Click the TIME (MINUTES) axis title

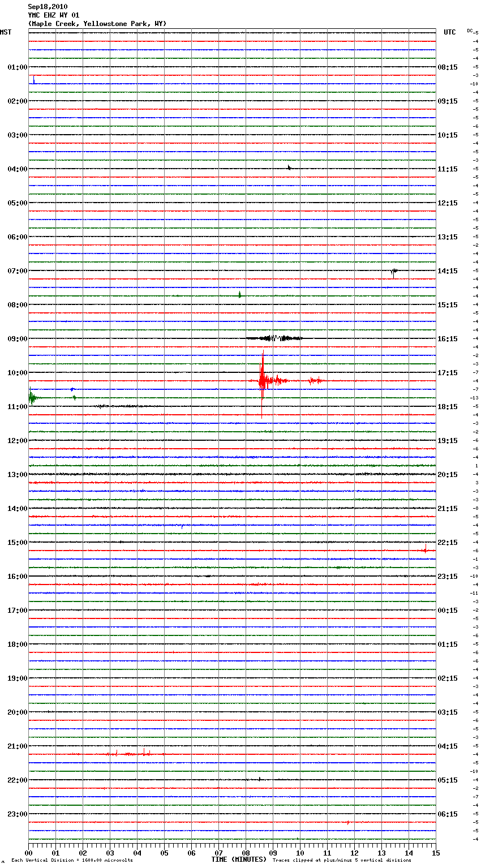[x=239, y=860]
